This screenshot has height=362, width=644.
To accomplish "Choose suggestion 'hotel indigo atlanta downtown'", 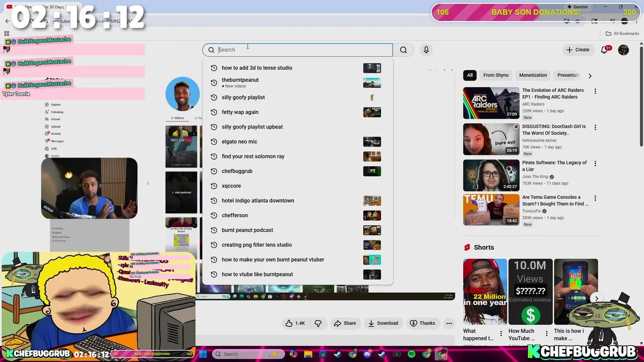I will (297, 201).
